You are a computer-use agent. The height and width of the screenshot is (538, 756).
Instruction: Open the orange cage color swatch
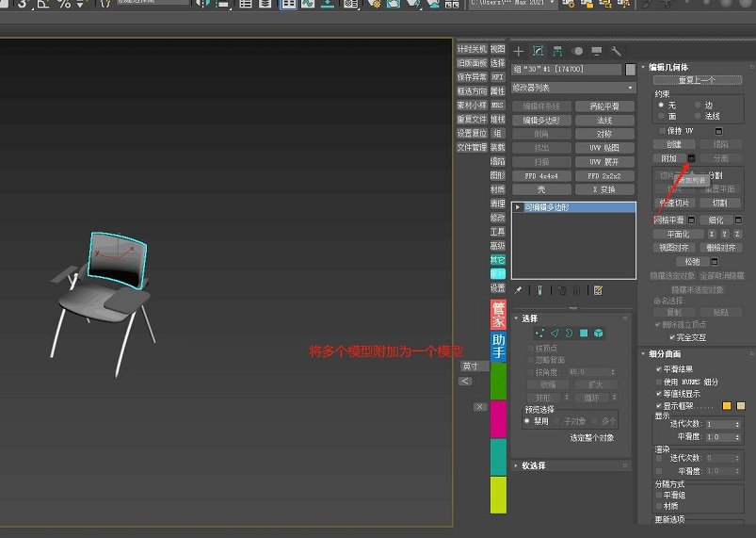pos(727,406)
